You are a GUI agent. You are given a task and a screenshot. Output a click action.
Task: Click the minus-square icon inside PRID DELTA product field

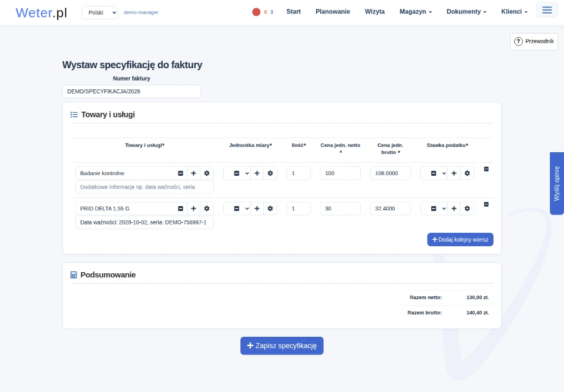click(x=180, y=209)
